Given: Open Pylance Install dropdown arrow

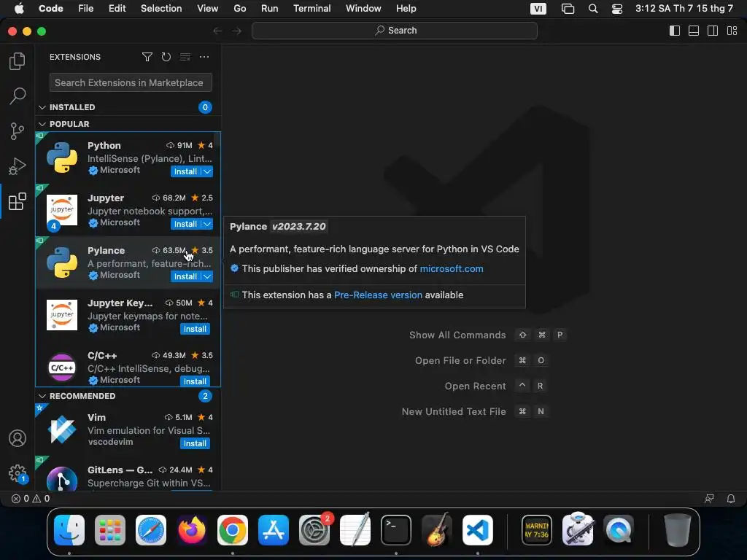Looking at the screenshot, I should (x=207, y=276).
